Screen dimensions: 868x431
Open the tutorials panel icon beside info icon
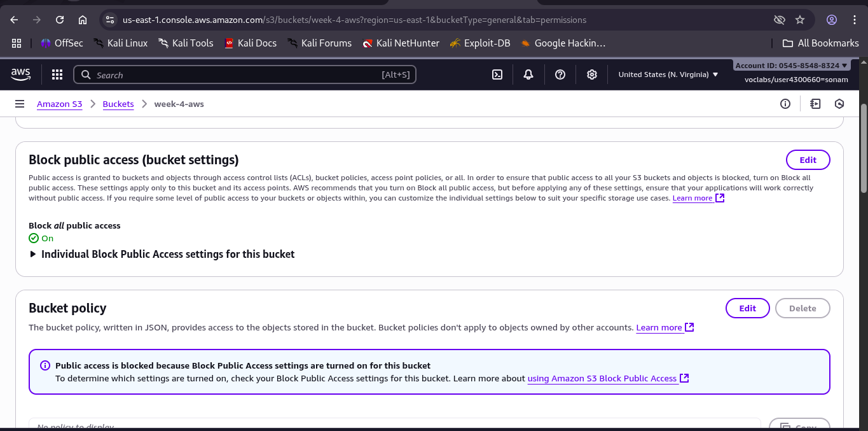[815, 104]
